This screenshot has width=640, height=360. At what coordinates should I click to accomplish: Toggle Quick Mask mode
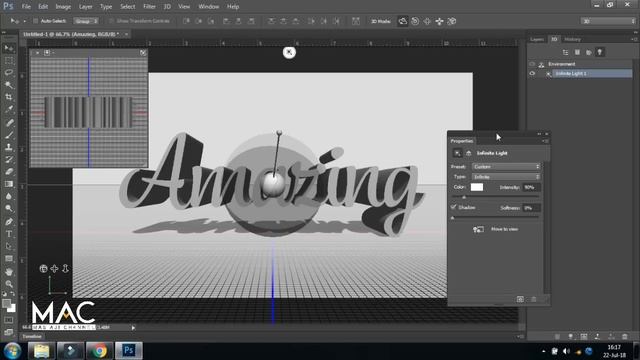[9, 320]
